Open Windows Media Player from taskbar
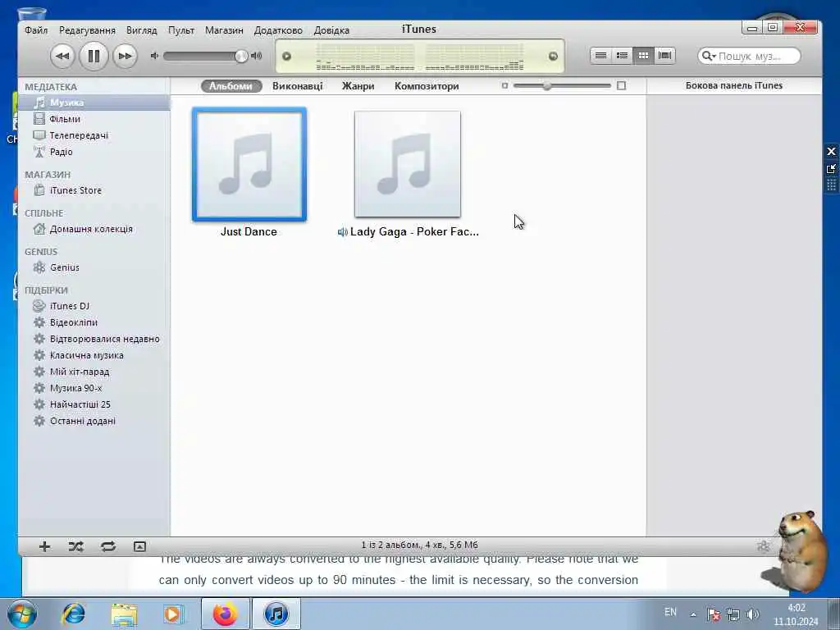 [173, 614]
